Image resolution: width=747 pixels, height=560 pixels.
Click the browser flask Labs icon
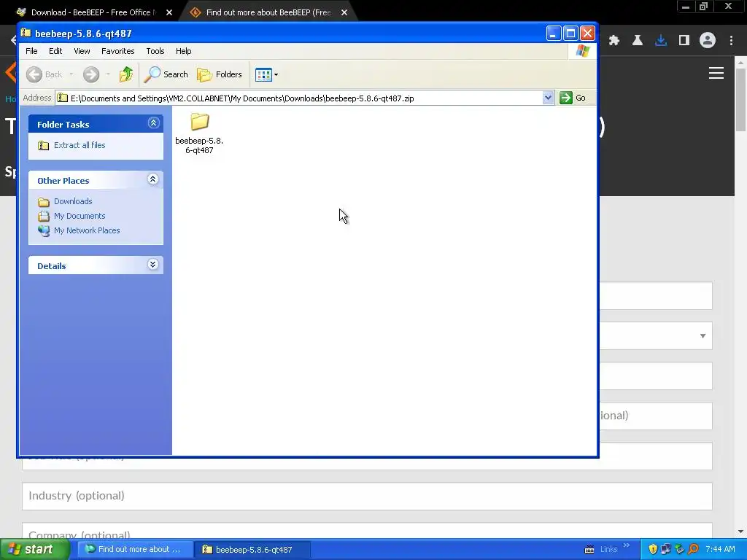click(x=638, y=41)
